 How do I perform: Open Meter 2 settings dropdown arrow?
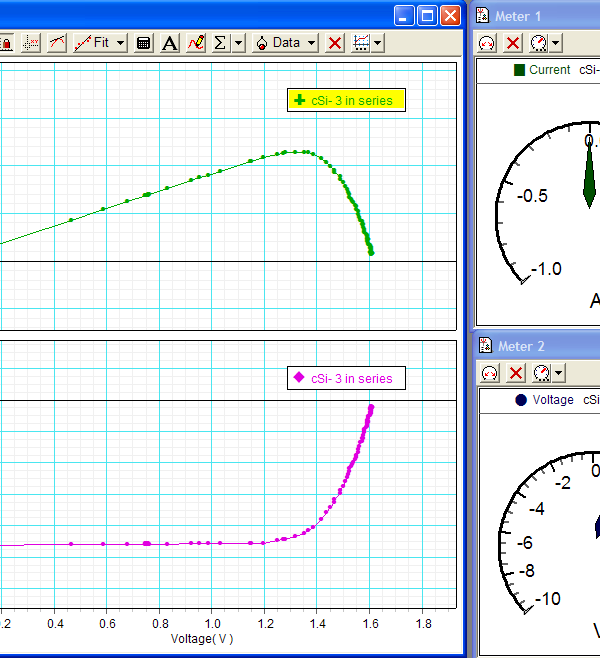558,373
